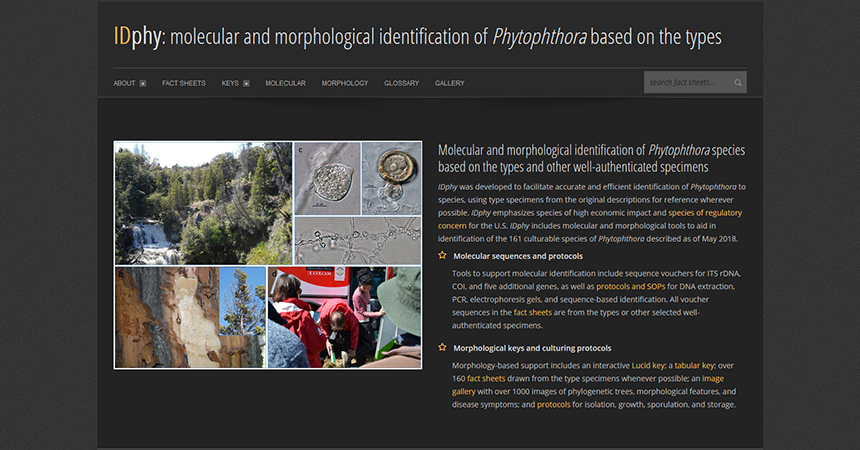This screenshot has width=860, height=450.
Task: Open fact sheets link in molecular paragraph
Action: point(533,312)
